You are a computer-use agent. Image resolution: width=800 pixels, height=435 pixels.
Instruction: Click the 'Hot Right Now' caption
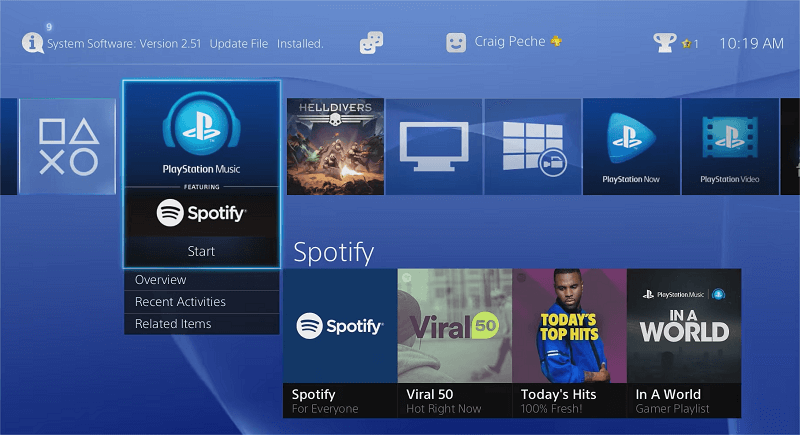443,408
